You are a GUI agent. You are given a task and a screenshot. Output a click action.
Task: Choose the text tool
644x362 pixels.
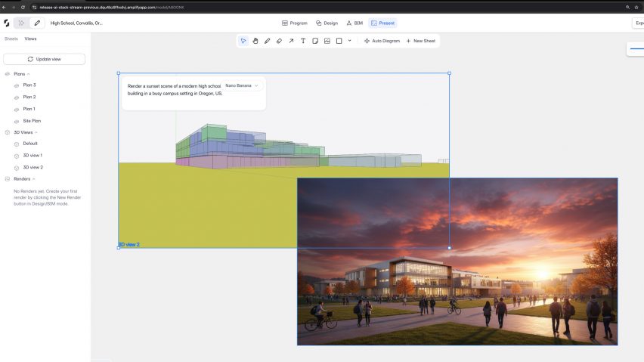(x=302, y=41)
